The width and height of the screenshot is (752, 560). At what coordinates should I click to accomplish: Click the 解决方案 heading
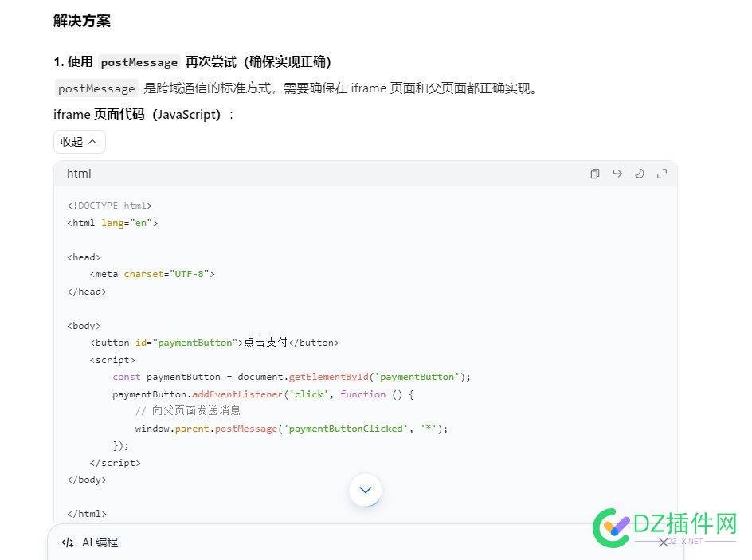pos(82,21)
